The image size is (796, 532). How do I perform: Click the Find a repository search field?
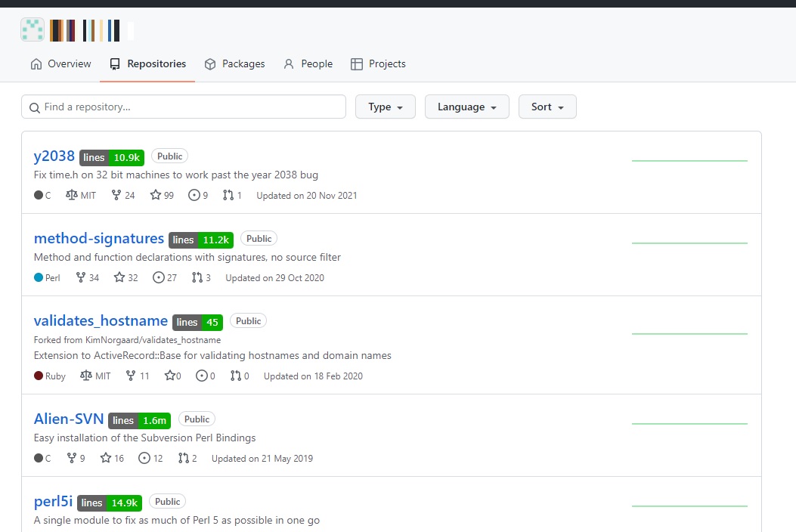click(184, 107)
